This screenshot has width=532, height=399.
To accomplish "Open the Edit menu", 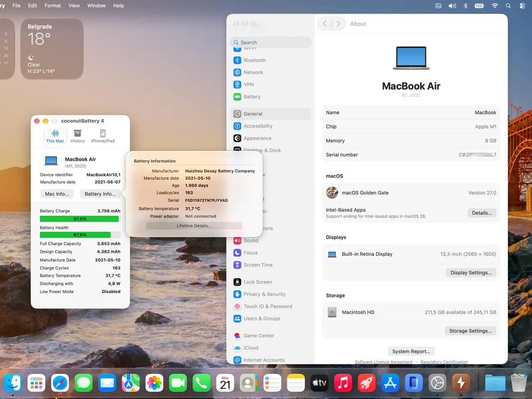I will 32,5.
